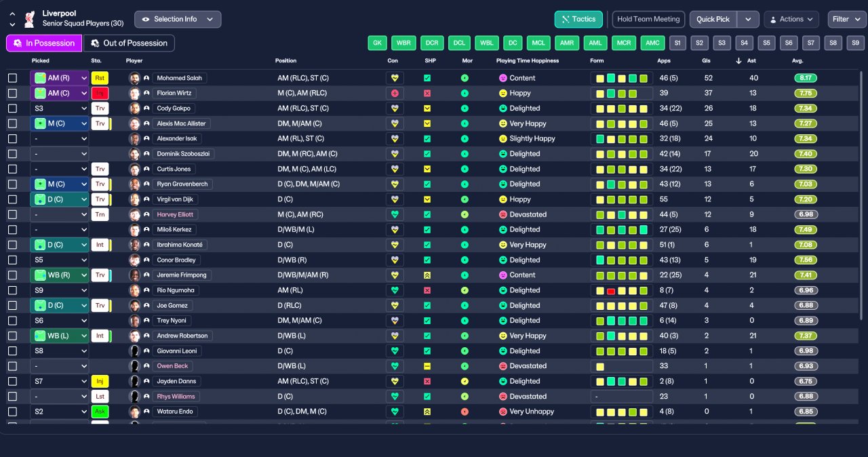Click Jayden Danns' yellow Inj status badge
868x457 pixels.
[x=100, y=381]
